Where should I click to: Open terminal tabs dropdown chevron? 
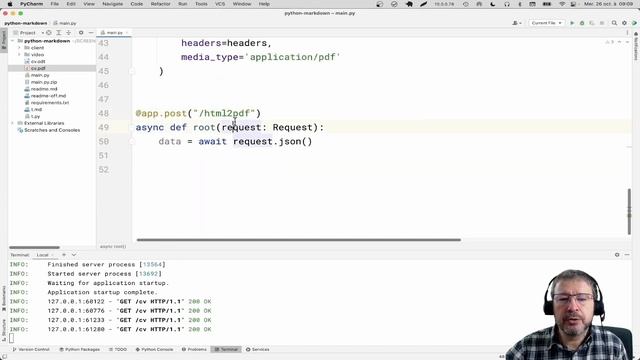(74, 255)
